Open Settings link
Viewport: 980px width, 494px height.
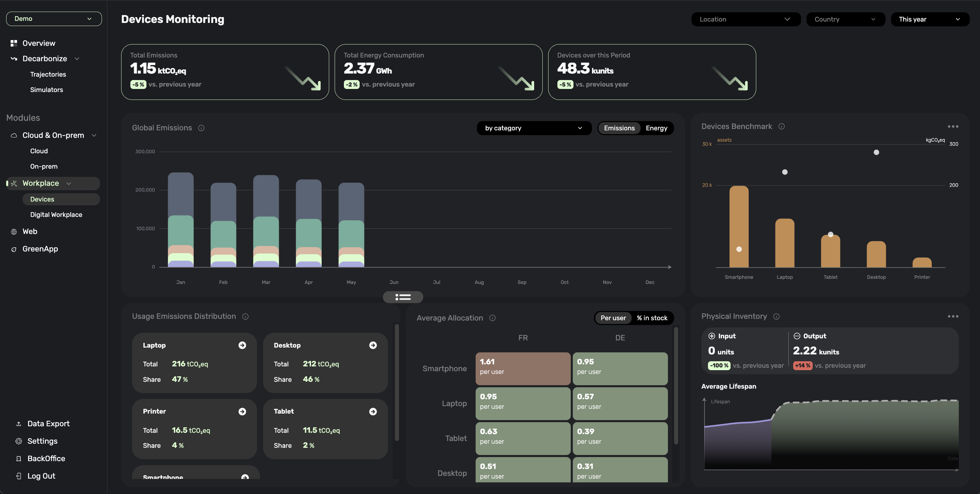(x=42, y=441)
